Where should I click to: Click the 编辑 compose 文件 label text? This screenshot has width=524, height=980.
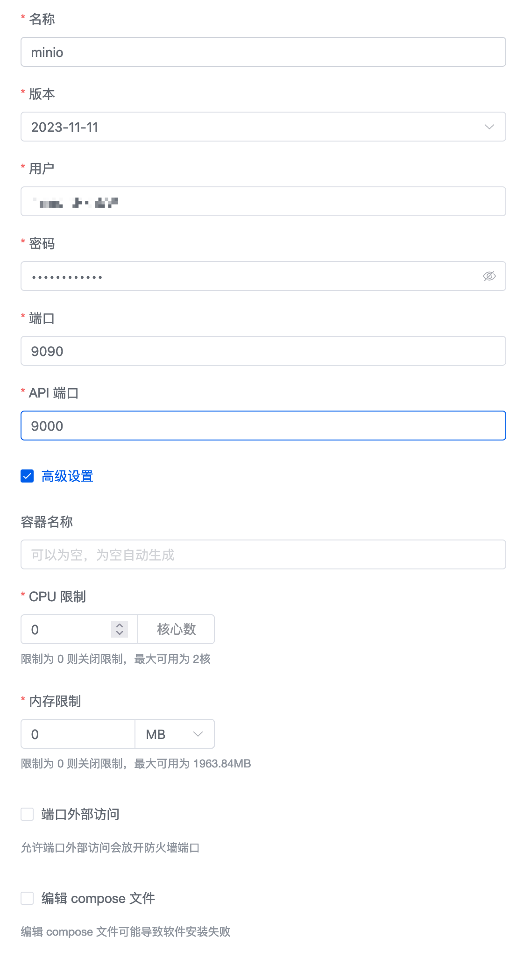pos(98,898)
